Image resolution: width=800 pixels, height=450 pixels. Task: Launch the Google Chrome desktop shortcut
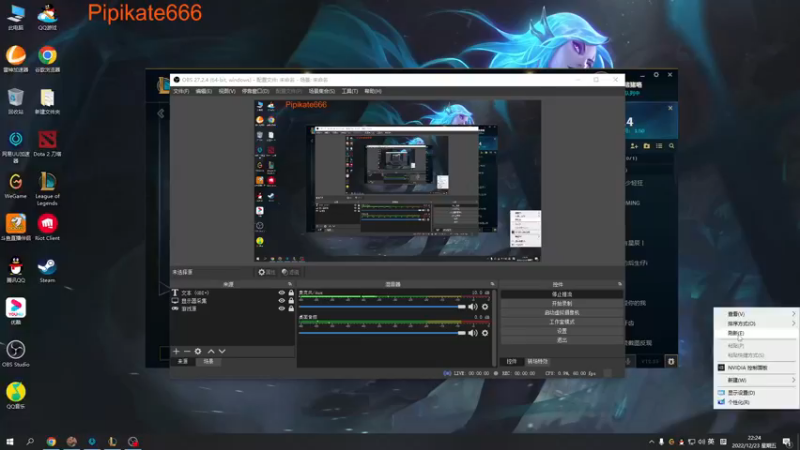[47, 59]
